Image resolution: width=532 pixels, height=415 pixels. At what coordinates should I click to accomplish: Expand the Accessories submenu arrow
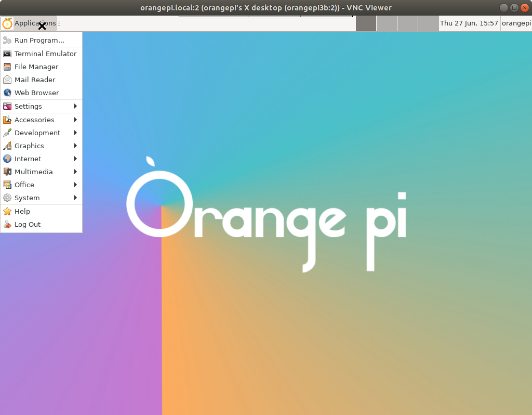(75, 120)
